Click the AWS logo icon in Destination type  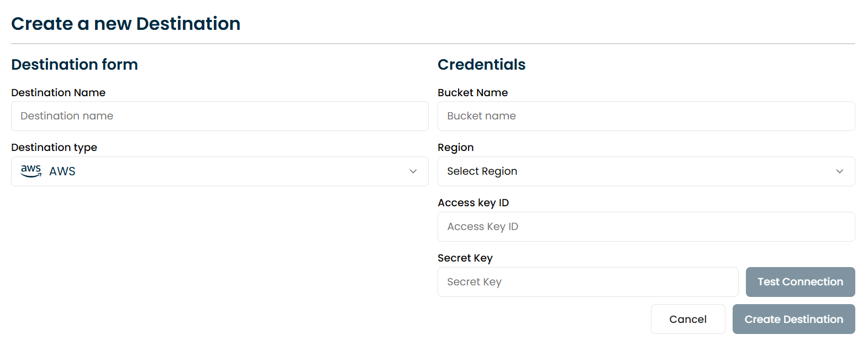click(x=30, y=171)
